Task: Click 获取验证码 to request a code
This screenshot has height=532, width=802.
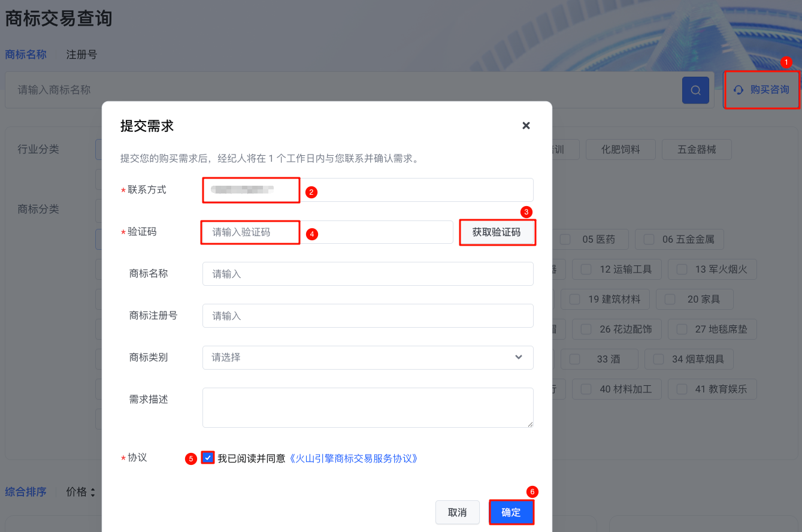Action: tap(497, 232)
